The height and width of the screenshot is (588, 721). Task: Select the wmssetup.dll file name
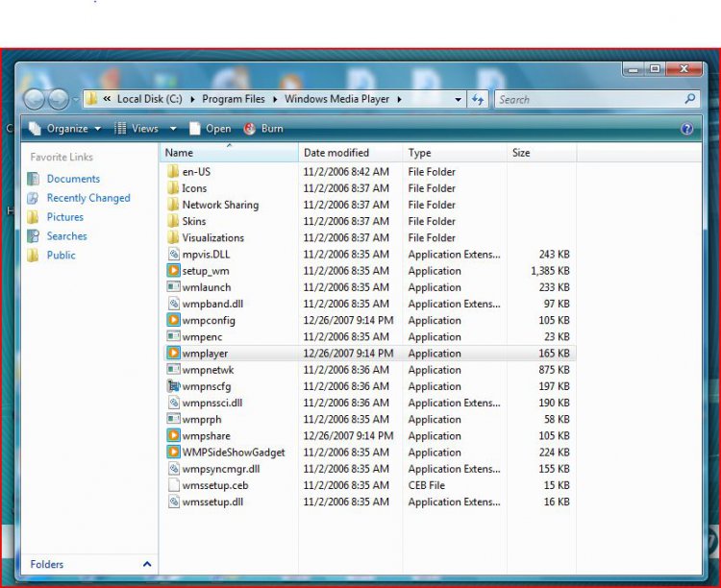coord(212,502)
